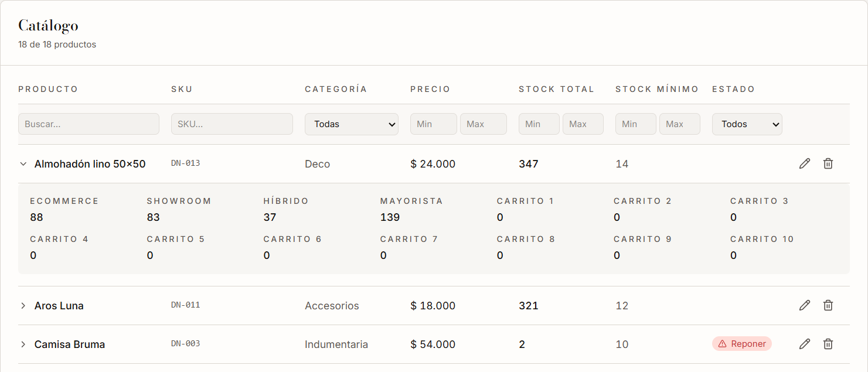
Task: Open the Estado filter dropdown
Action: (747, 124)
